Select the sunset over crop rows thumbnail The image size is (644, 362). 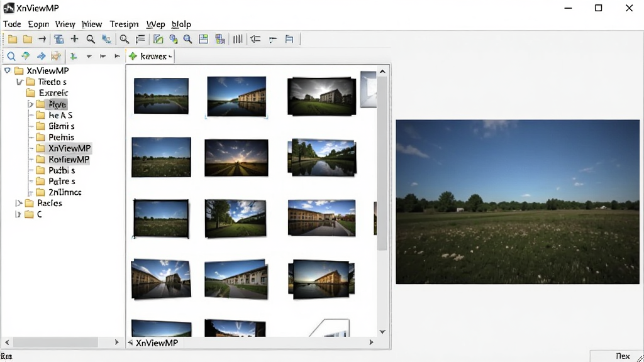coord(236,158)
